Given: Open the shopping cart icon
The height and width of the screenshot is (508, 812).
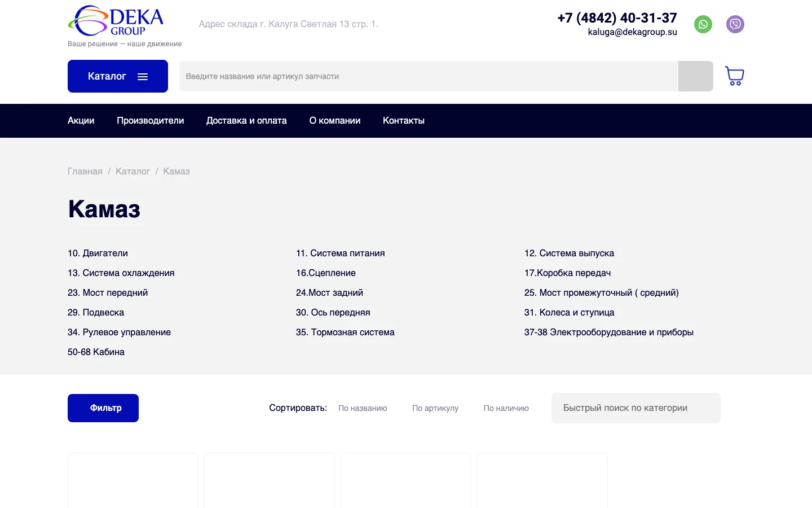Looking at the screenshot, I should pyautogui.click(x=734, y=76).
